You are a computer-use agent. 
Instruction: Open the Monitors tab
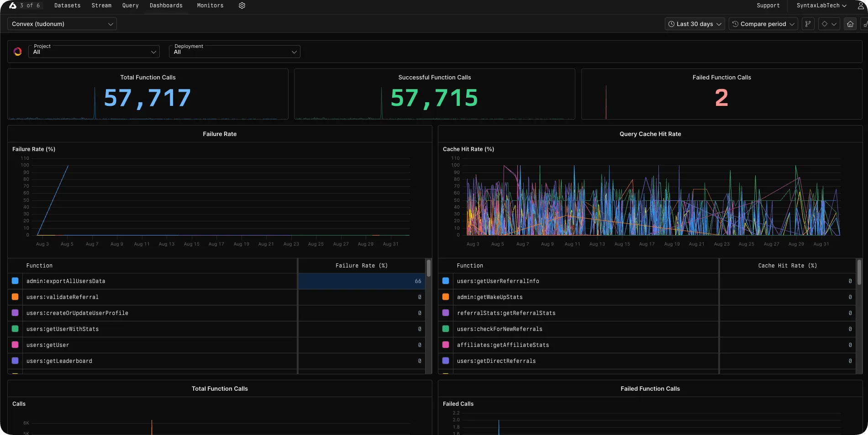coord(210,5)
